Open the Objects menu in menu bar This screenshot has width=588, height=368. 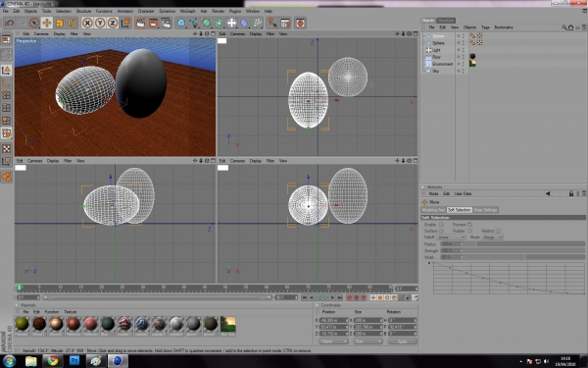[x=30, y=11]
